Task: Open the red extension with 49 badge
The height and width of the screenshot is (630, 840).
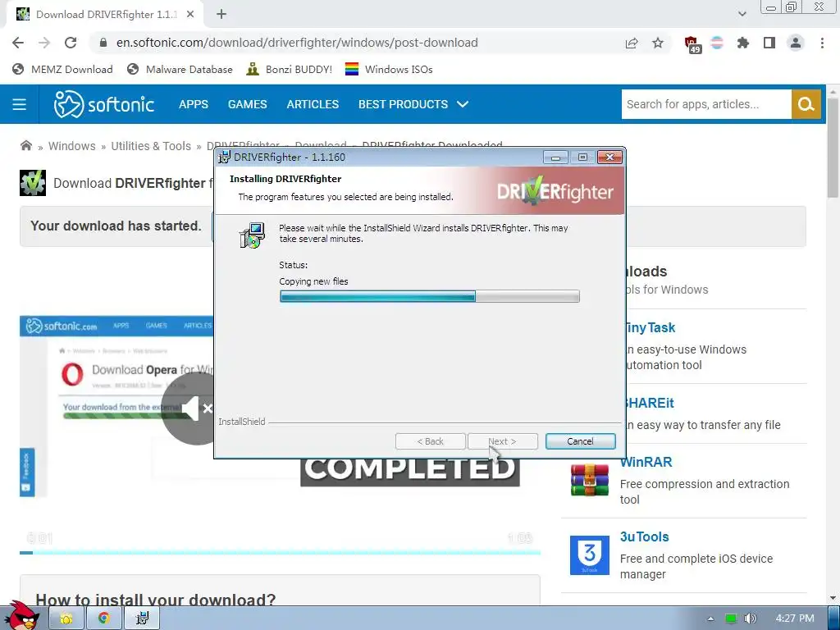Action: tap(692, 44)
